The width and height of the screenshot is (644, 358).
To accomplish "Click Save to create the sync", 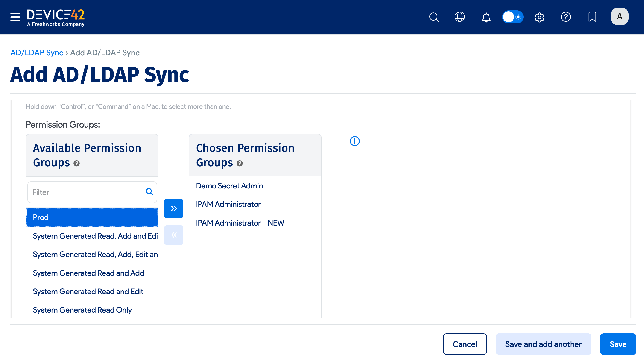I will (x=618, y=344).
